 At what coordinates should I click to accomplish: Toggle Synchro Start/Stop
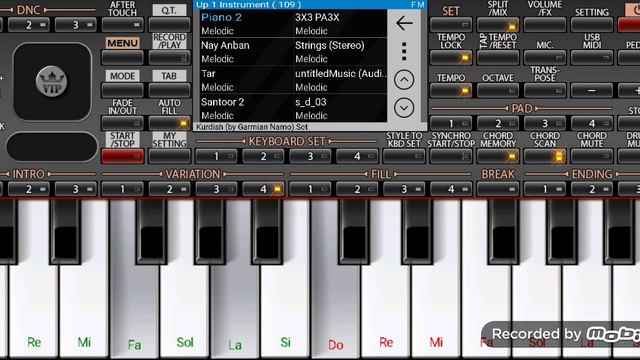click(x=451, y=156)
